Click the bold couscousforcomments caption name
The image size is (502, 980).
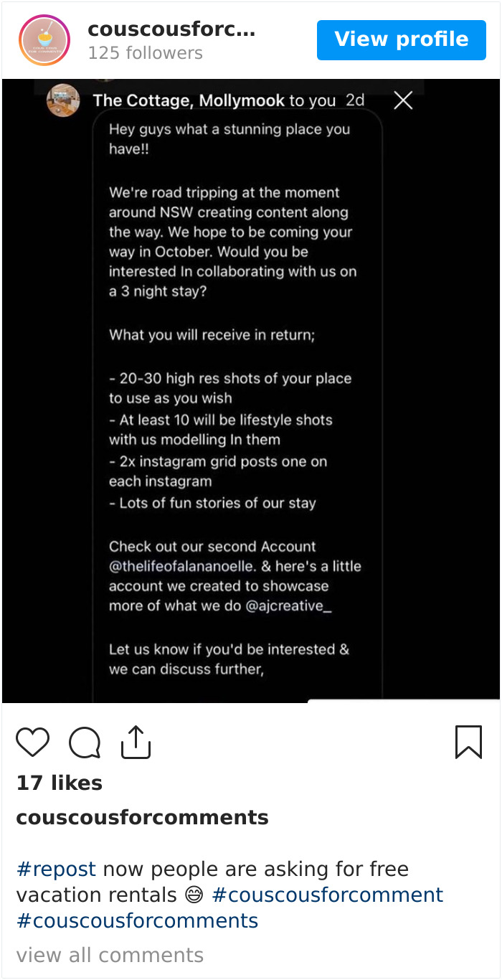click(x=141, y=817)
